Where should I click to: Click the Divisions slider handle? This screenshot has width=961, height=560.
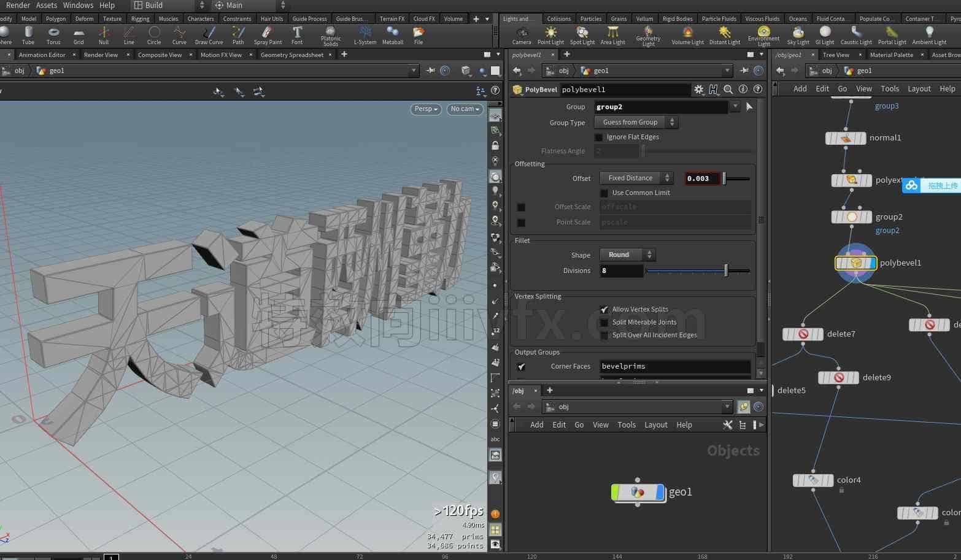[x=726, y=270]
